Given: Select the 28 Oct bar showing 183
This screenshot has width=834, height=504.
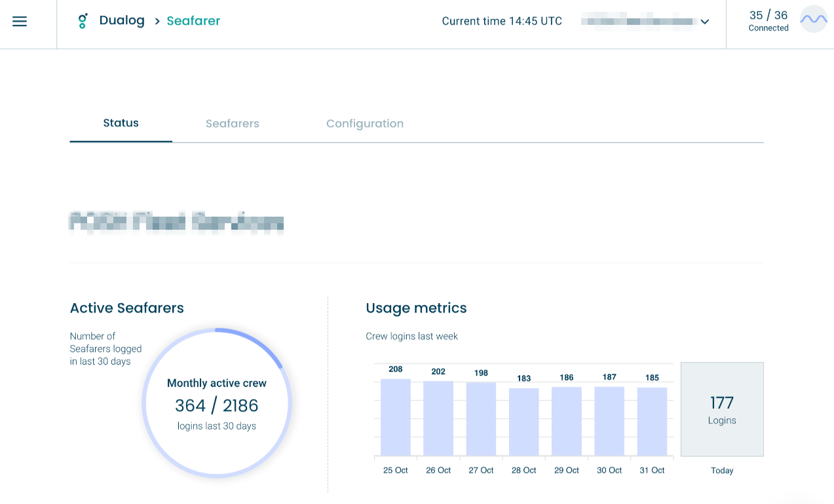Looking at the screenshot, I should 523,422.
